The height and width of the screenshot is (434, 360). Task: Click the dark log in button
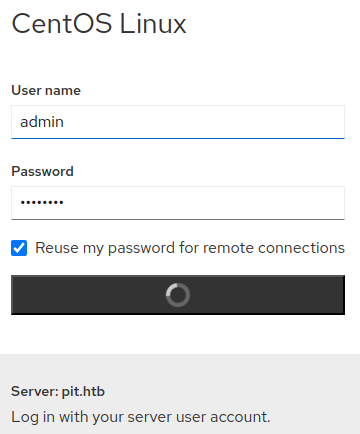178,295
